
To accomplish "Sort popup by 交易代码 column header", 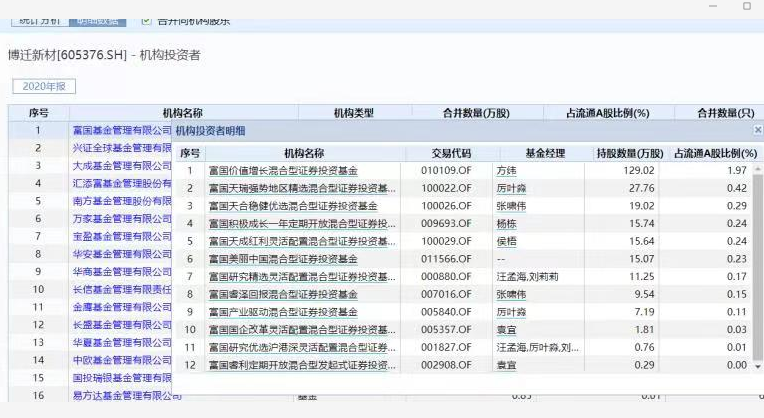I will pos(451,153).
